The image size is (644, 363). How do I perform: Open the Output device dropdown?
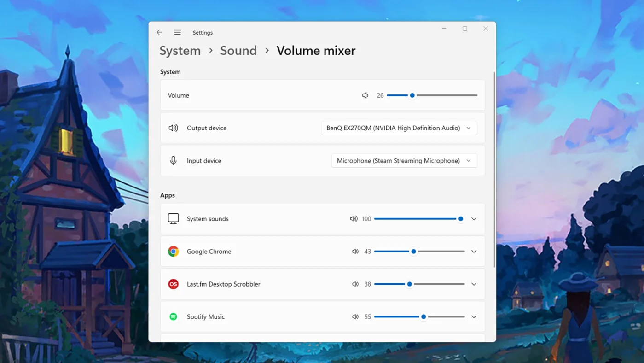click(399, 128)
